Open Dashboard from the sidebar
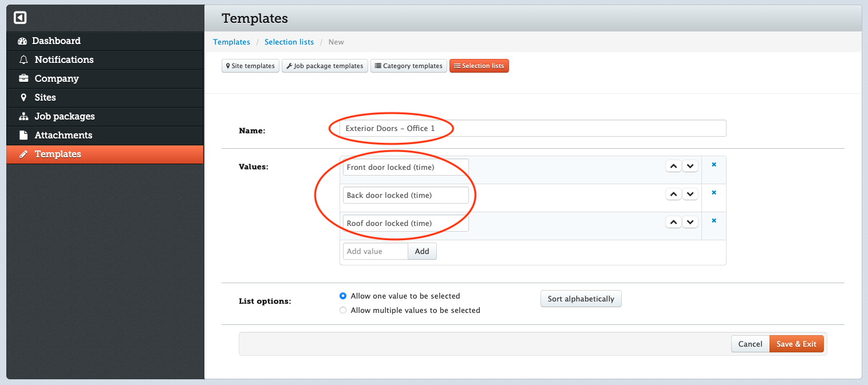Viewport: 868px width, 385px height. (x=105, y=41)
